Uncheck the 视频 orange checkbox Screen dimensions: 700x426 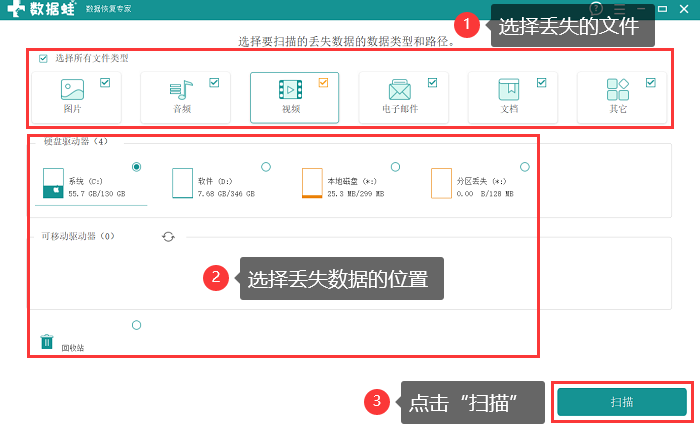pyautogui.click(x=323, y=83)
